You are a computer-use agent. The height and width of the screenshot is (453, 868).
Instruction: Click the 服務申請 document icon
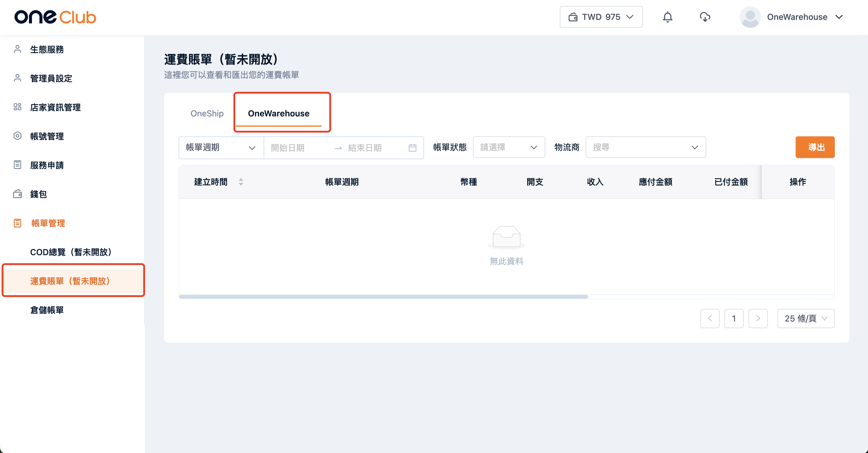[x=17, y=165]
